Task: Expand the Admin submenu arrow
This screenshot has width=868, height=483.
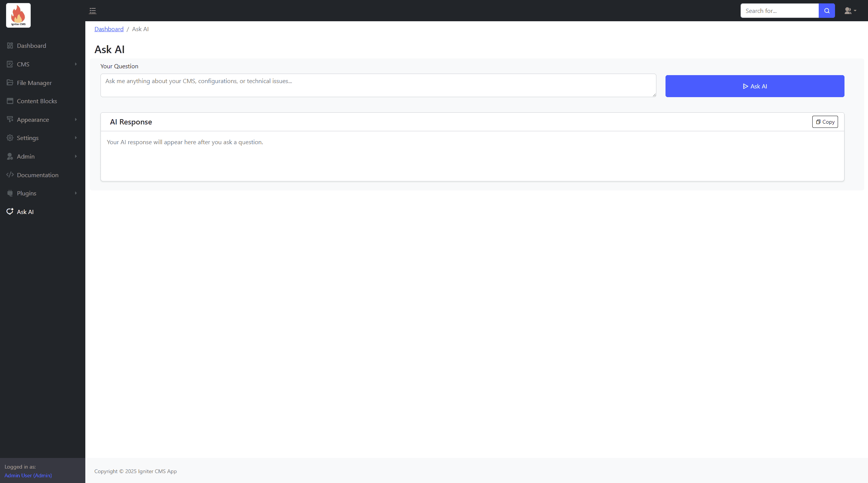Action: 76,156
